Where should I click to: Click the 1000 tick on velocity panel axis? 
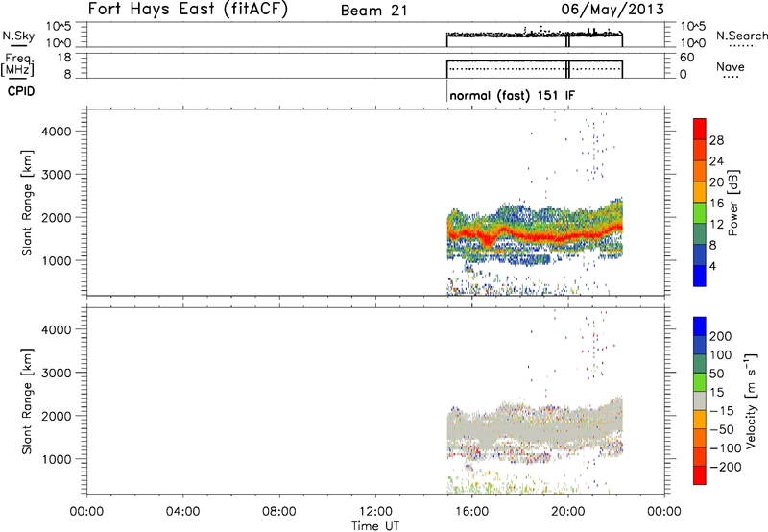click(x=57, y=459)
